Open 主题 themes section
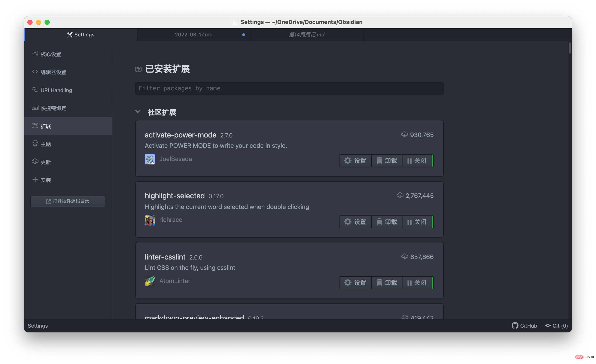 [68, 144]
